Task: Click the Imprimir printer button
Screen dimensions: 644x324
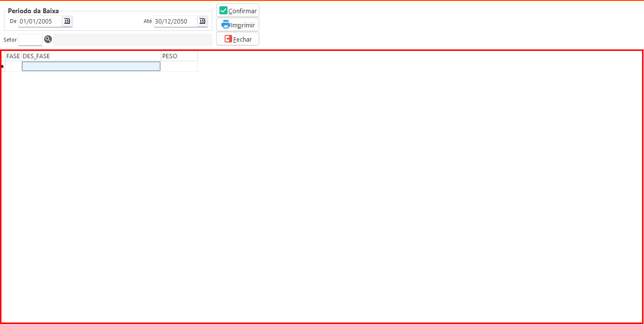Action: pos(238,24)
